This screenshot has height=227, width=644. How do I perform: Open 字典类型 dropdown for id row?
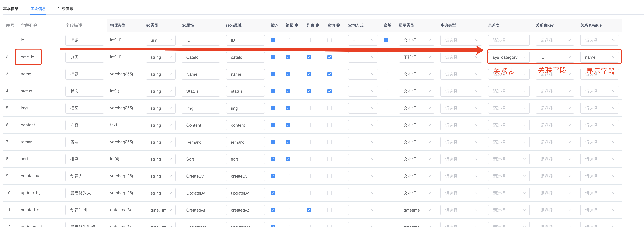point(461,40)
